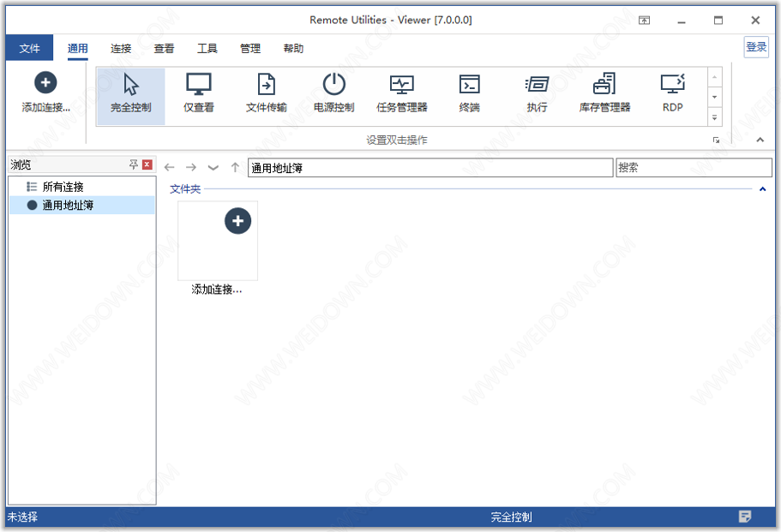This screenshot has height=532, width=781.
Task: Minimize the Remote Utilities Viewer window
Action: point(682,21)
